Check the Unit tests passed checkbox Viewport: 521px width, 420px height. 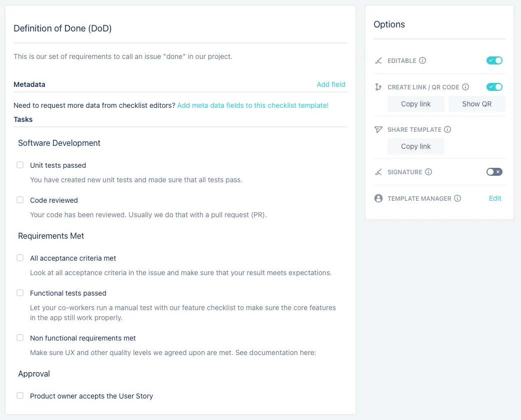[20, 165]
